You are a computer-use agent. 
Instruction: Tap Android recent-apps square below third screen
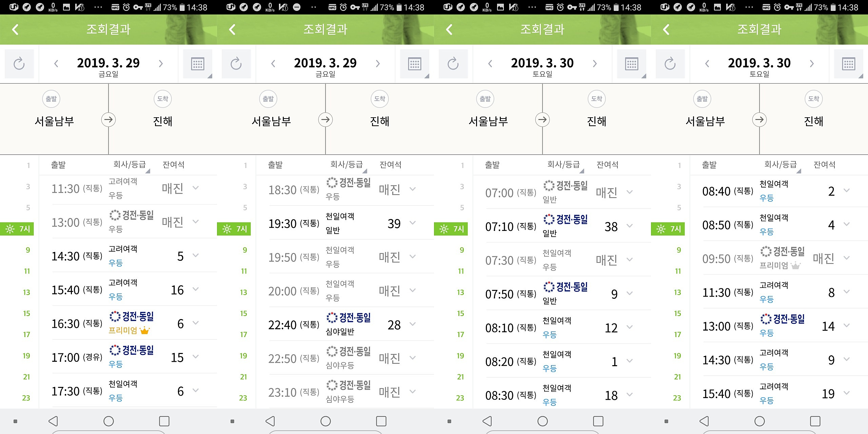click(x=598, y=421)
